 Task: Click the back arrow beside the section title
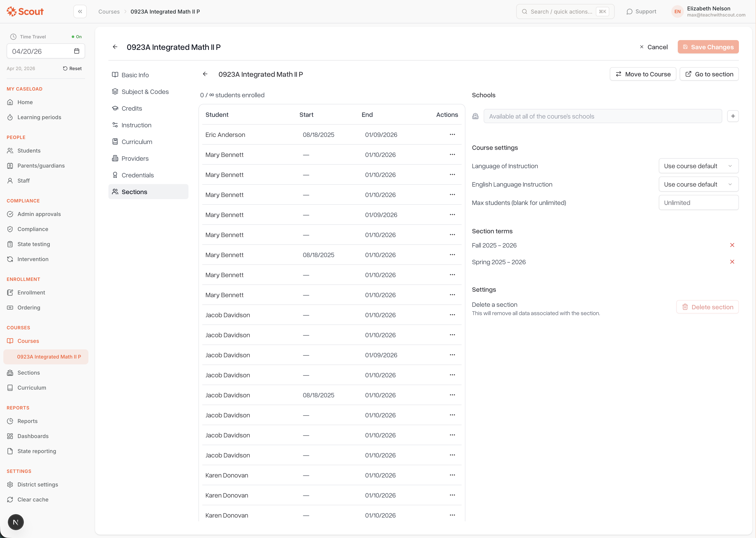click(205, 74)
